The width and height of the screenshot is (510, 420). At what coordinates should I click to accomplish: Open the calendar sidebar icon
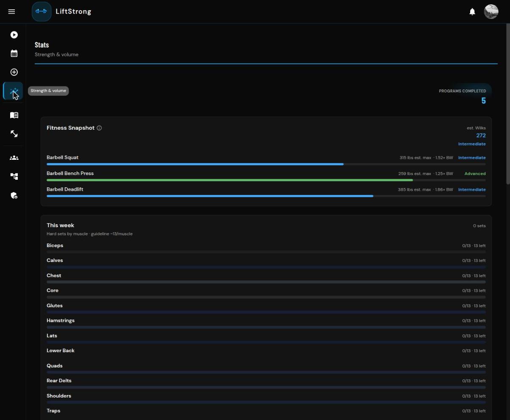(14, 53)
